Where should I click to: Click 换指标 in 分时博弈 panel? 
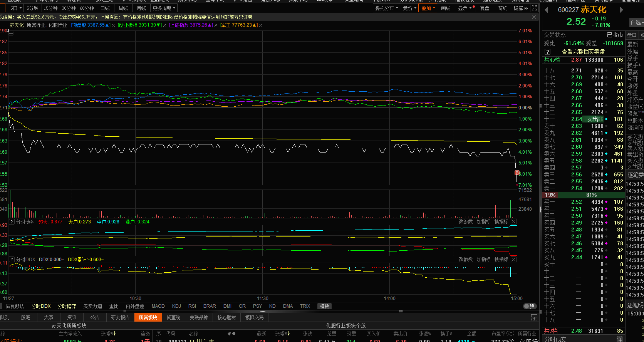501,222
